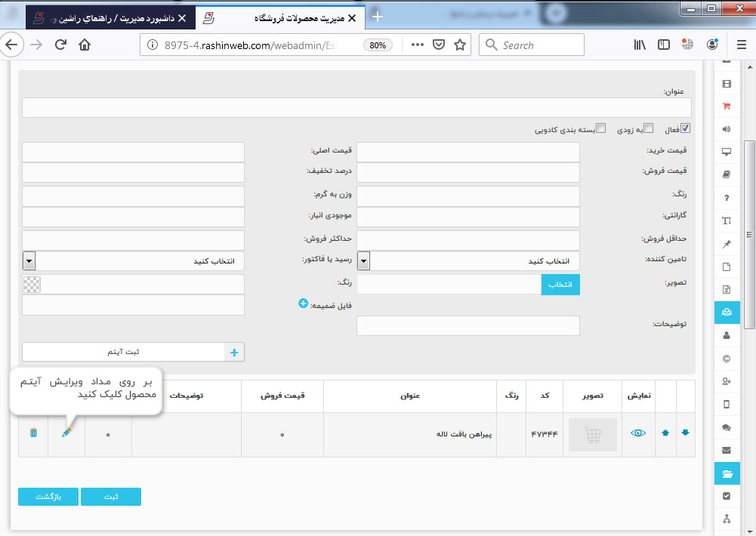
Task: Open page actions three-dots menu
Action: point(418,45)
